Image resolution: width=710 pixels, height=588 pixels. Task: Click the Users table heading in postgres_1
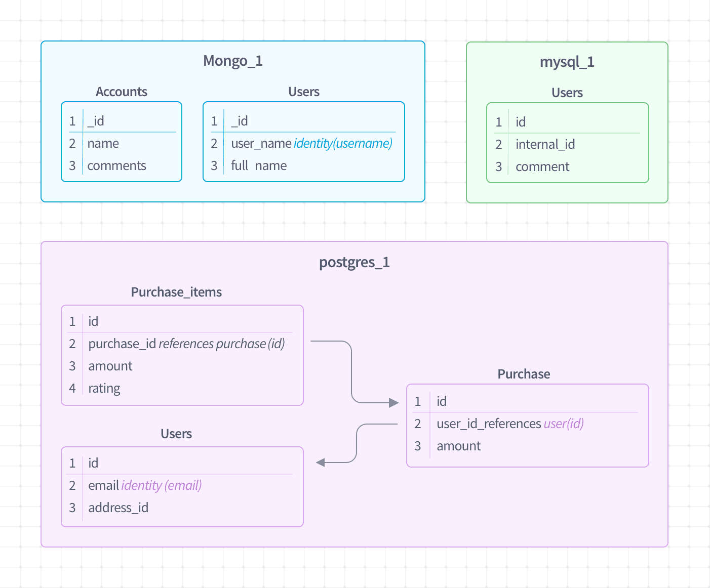pos(176,434)
